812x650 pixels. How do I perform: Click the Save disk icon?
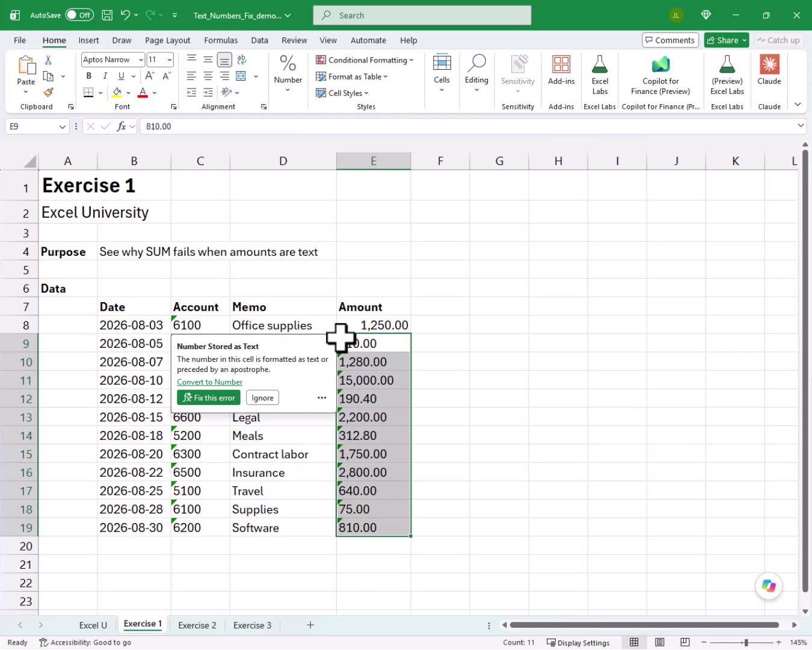[107, 15]
